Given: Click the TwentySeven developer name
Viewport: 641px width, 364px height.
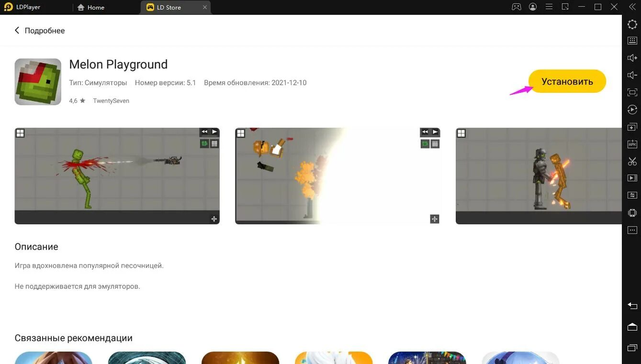Looking at the screenshot, I should click(x=111, y=101).
